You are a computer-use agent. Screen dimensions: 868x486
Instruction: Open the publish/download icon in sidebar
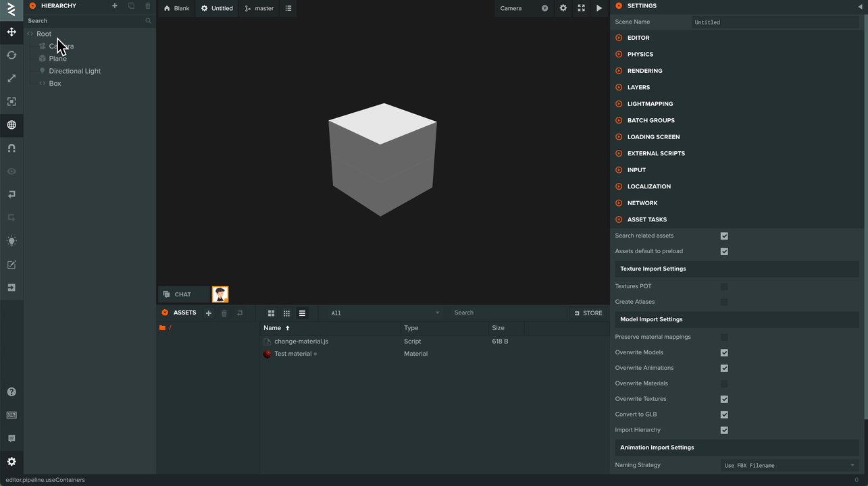[x=11, y=288]
